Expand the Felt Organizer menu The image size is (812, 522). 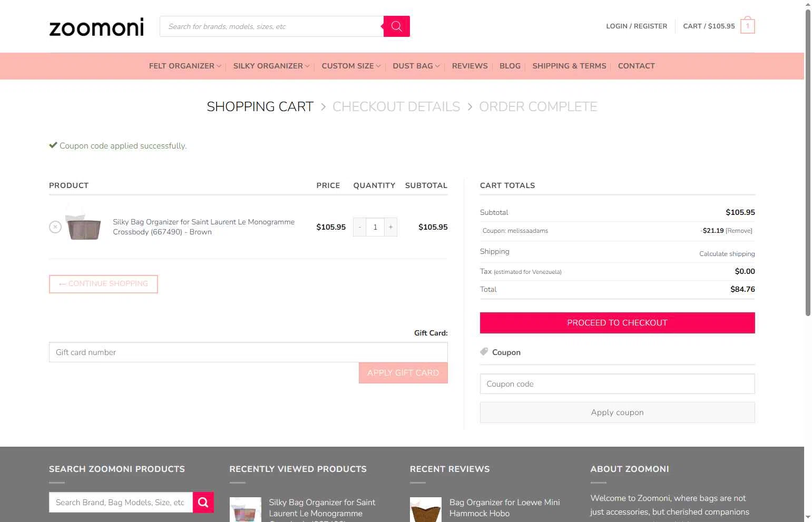185,66
